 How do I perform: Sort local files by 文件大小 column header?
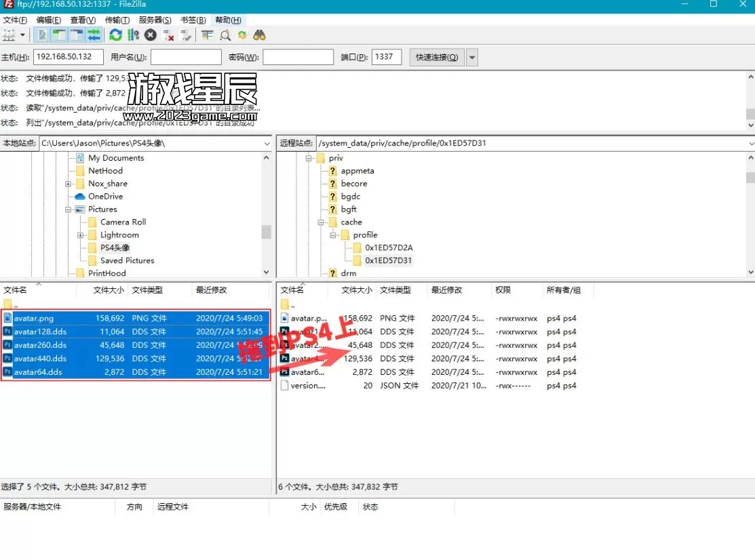tap(109, 289)
